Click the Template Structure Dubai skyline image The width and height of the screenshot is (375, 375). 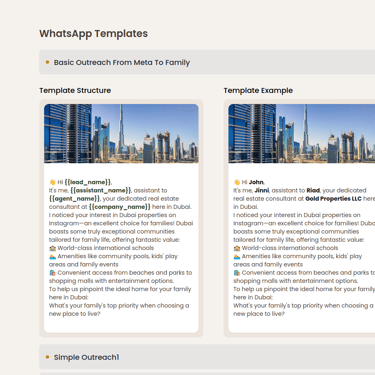coord(121,133)
